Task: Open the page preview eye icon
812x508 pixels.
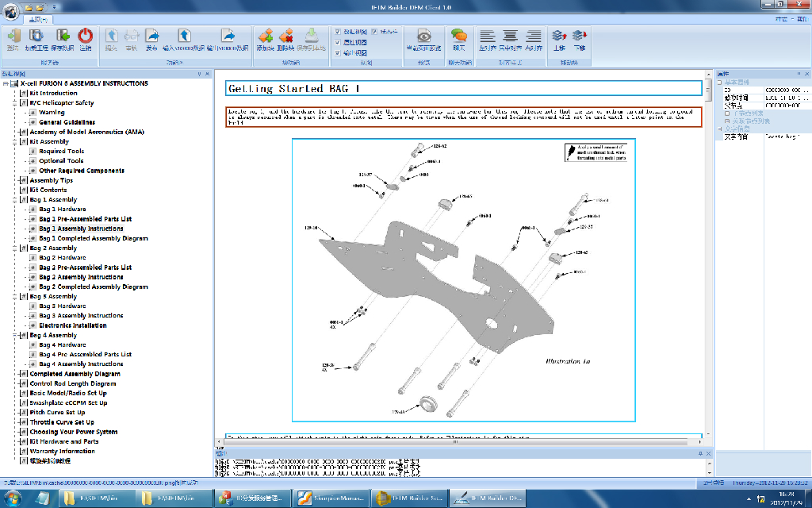Action: [425, 37]
